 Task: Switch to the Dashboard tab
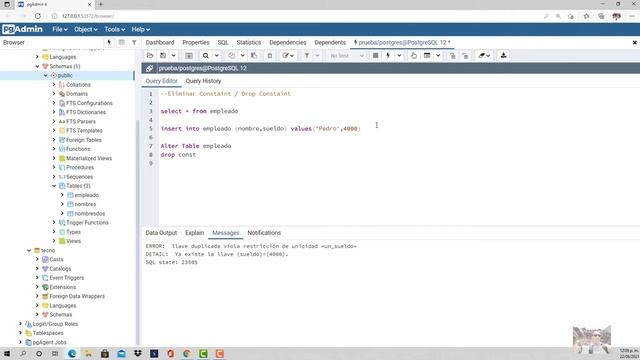(160, 42)
